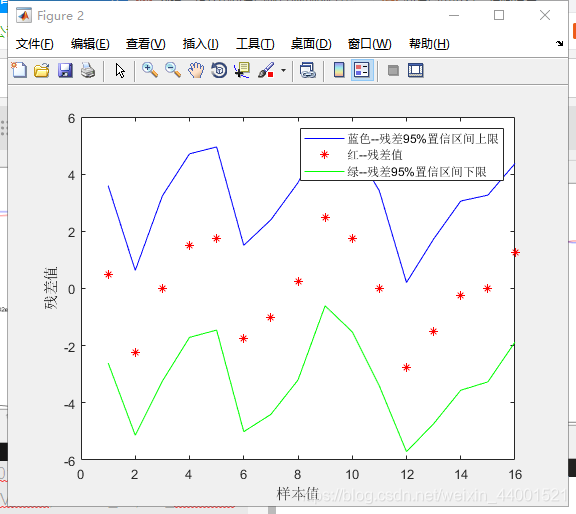Print the figure with the printer icon
Viewport: 576px width, 514px height.
(x=88, y=70)
